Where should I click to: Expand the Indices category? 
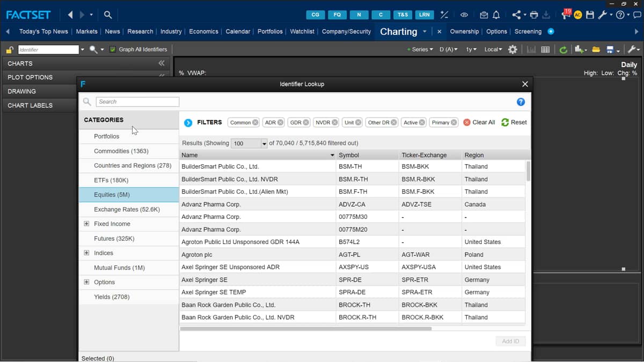point(86,253)
